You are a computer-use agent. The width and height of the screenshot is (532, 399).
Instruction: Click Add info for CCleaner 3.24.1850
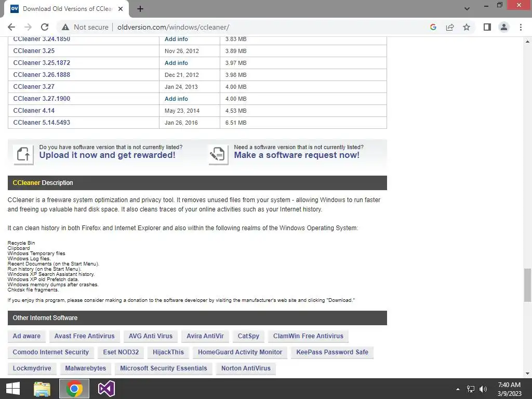pos(176,39)
